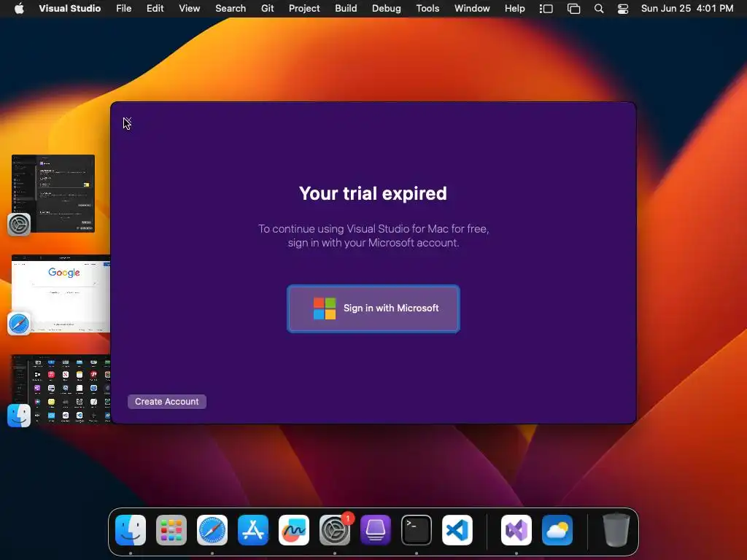The height and width of the screenshot is (560, 747).
Task: Switch to Finder Applications window thumbnail
Action: (x=61, y=389)
